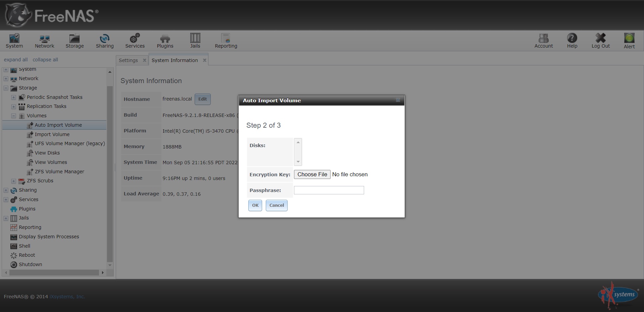
Task: Close the Auto Import Volume dialog
Action: coord(398,100)
